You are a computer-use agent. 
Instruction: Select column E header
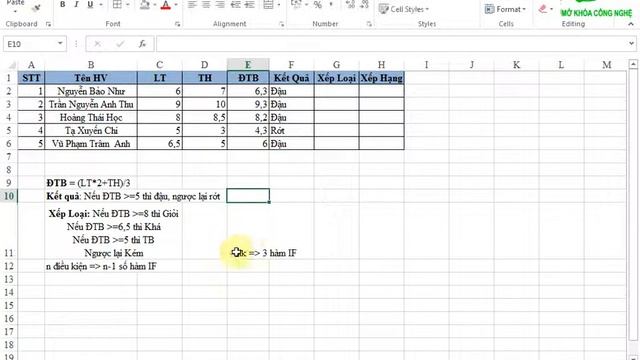pyautogui.click(x=248, y=64)
